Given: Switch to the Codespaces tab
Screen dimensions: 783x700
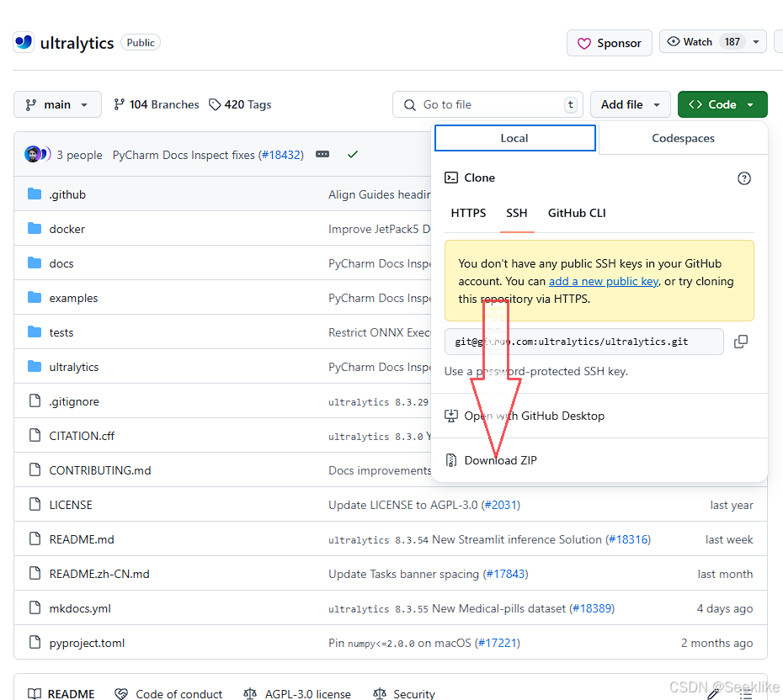Looking at the screenshot, I should pos(683,138).
